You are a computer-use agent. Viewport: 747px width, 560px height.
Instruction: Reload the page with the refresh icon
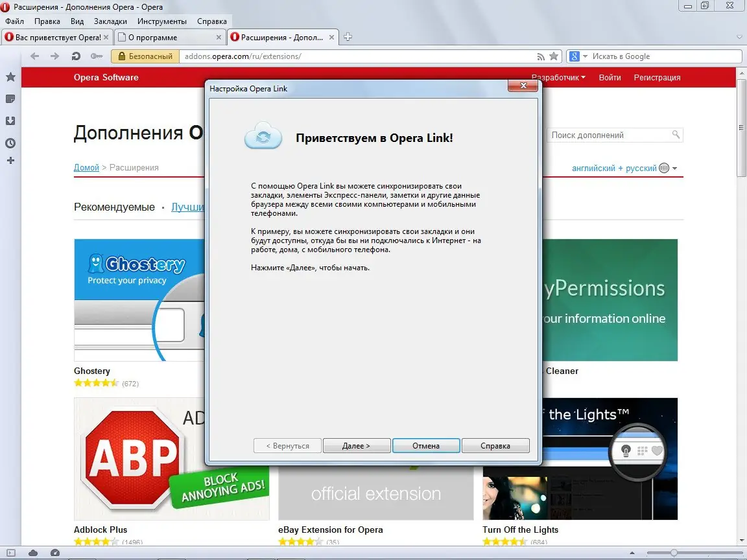(76, 56)
